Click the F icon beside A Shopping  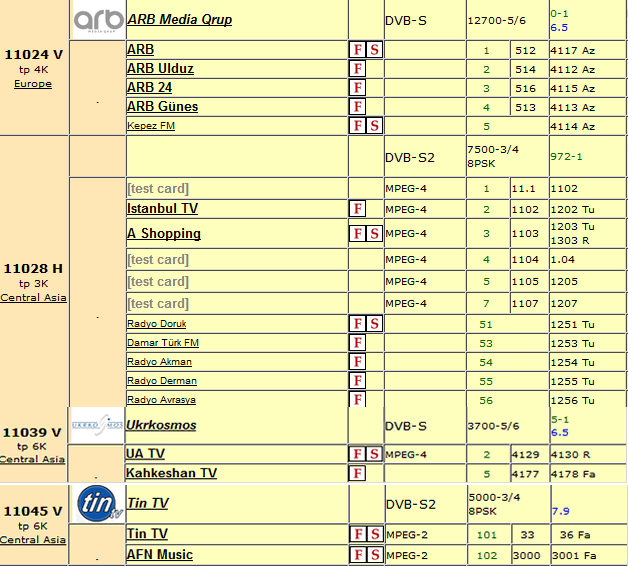coord(357,233)
